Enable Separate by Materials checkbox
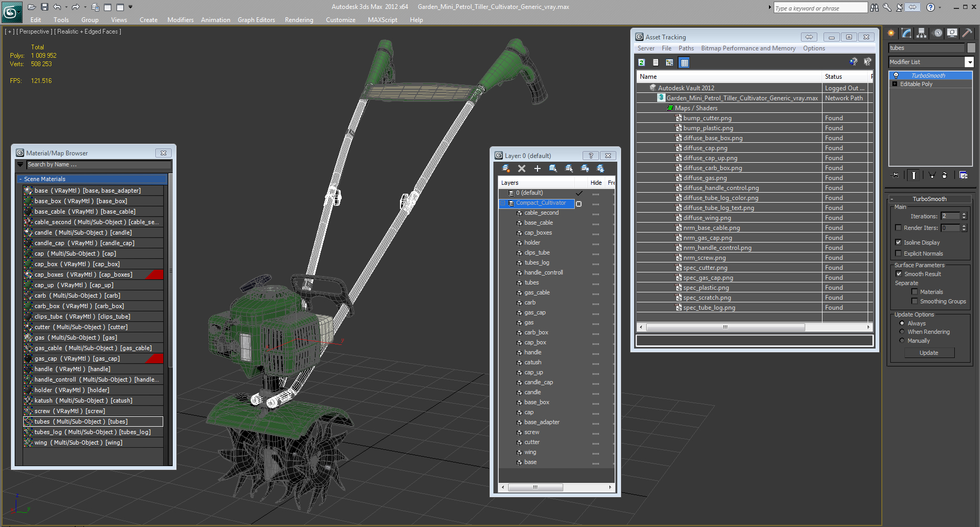This screenshot has height=527, width=980. pos(914,292)
